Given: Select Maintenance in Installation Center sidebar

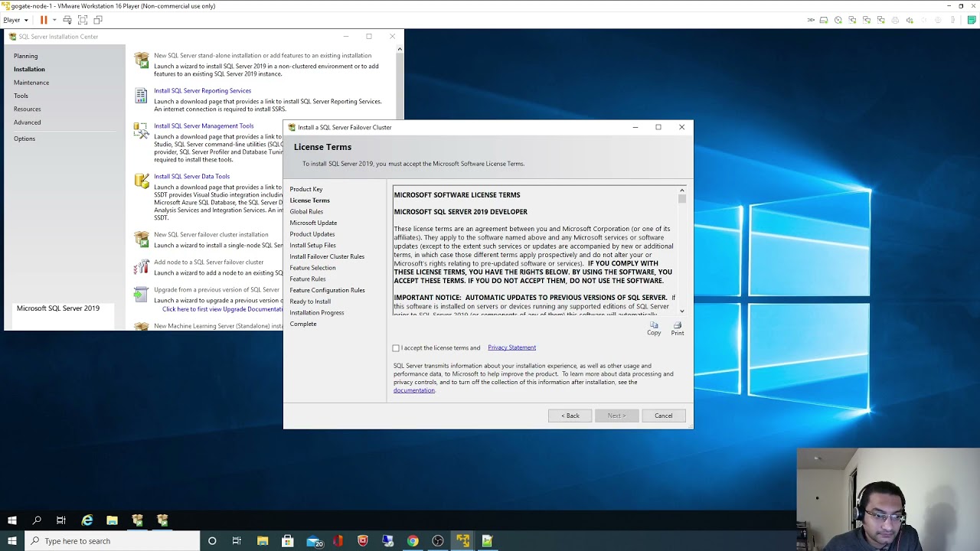Looking at the screenshot, I should coord(31,83).
